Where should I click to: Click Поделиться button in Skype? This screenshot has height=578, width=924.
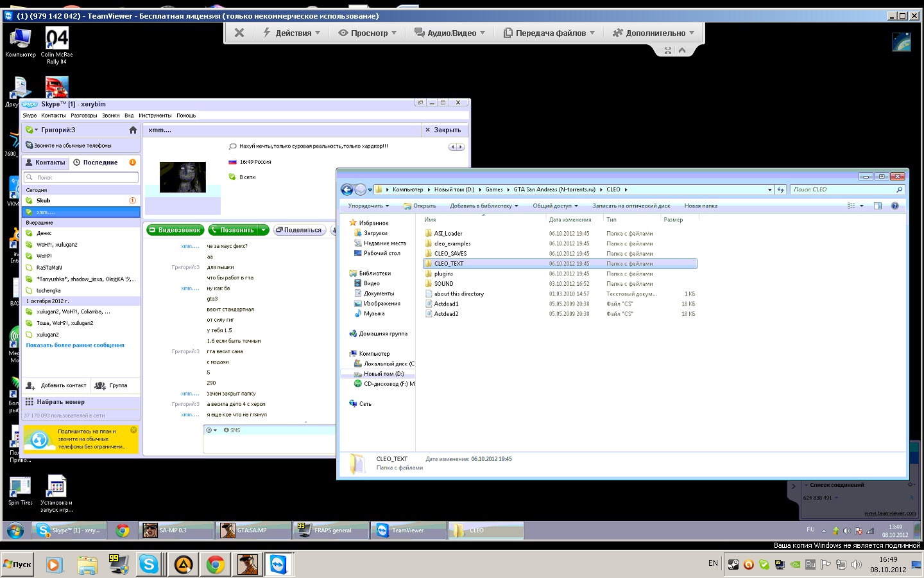coord(299,230)
